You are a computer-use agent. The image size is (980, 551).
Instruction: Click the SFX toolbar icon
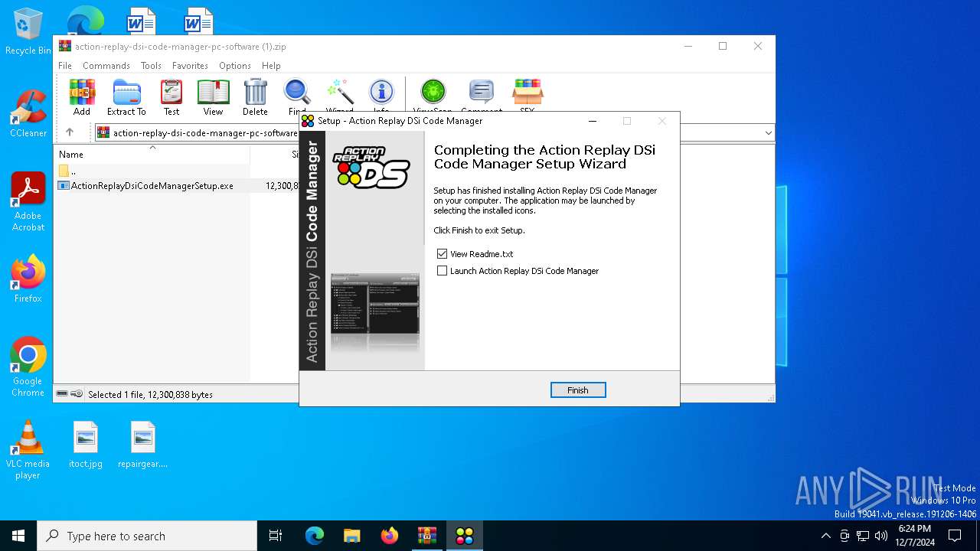pos(528,97)
